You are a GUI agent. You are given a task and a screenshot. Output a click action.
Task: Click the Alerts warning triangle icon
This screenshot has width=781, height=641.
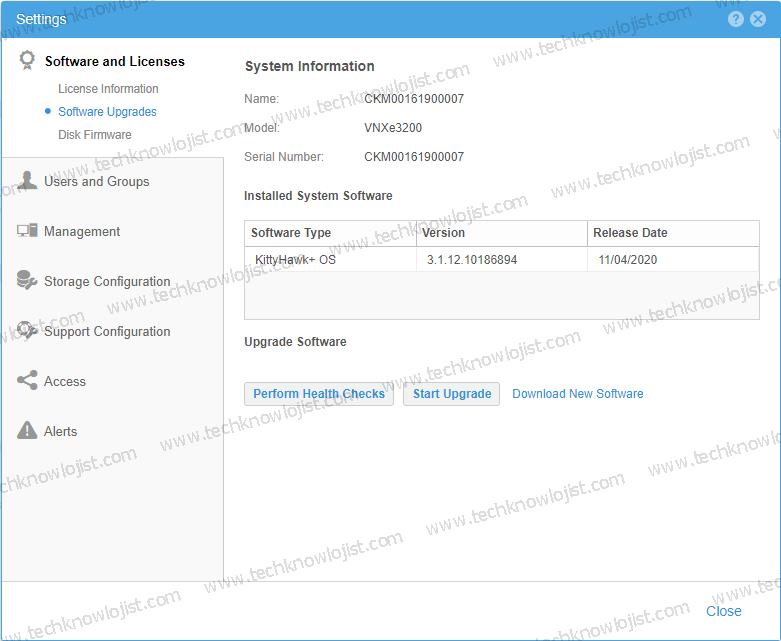pyautogui.click(x=27, y=430)
